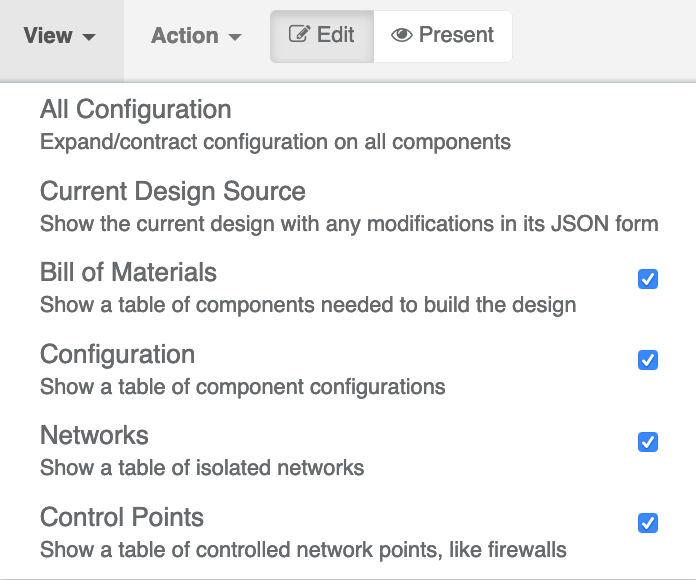
Task: Click the eye icon on the Present button
Action: tap(402, 35)
